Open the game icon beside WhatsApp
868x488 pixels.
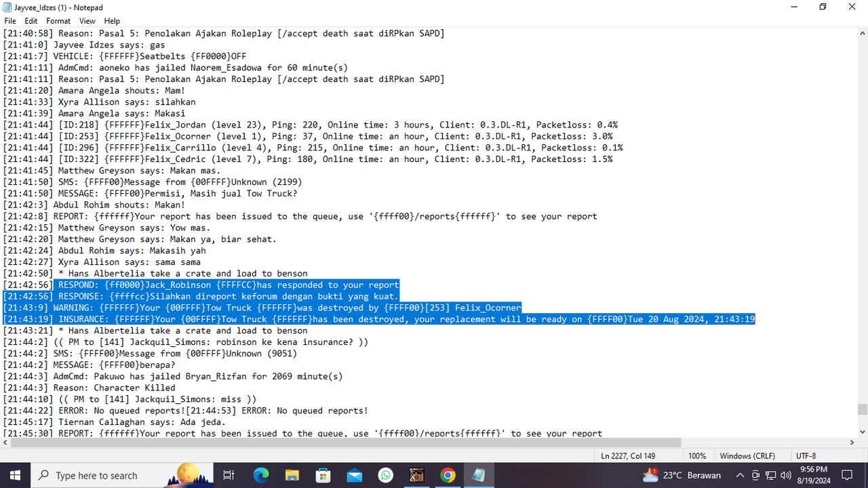pyautogui.click(x=416, y=475)
